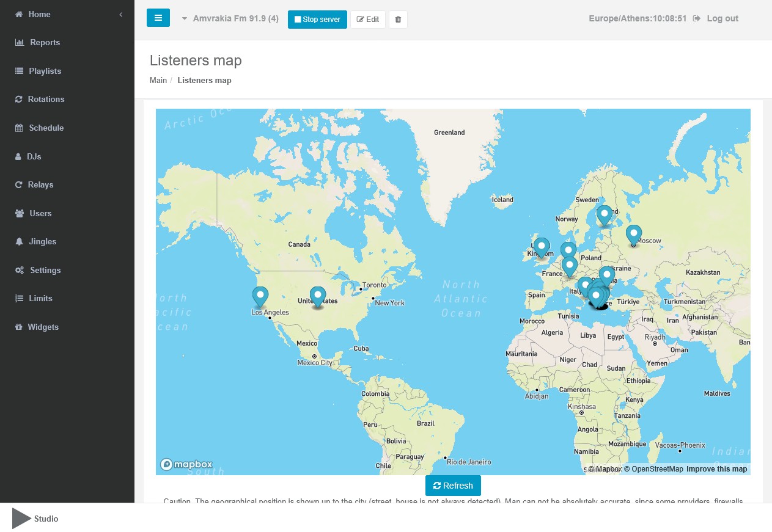
Task: Select the Los Angeles listener map pin
Action: click(260, 297)
